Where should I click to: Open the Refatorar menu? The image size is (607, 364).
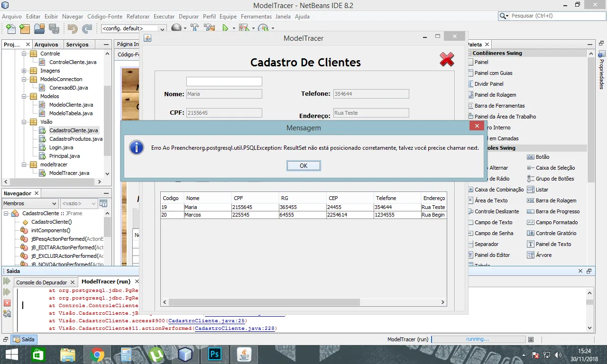click(x=138, y=16)
